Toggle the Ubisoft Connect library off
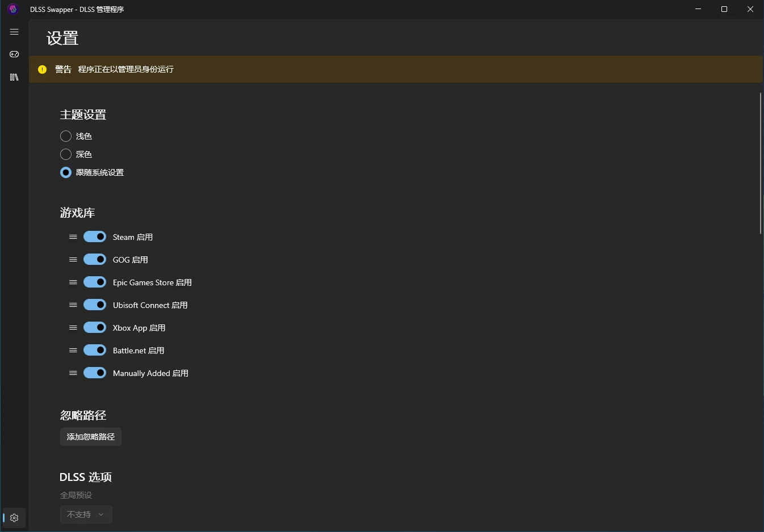 click(95, 305)
